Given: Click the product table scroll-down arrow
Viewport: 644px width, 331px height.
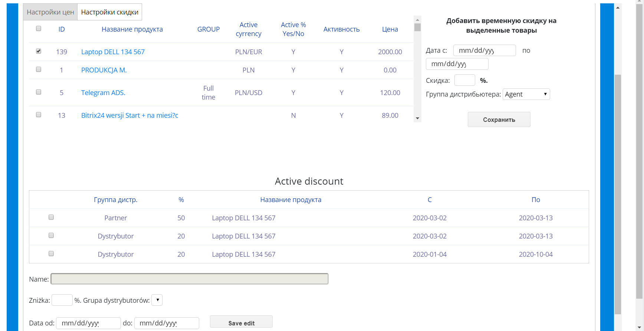Looking at the screenshot, I should pos(417,119).
